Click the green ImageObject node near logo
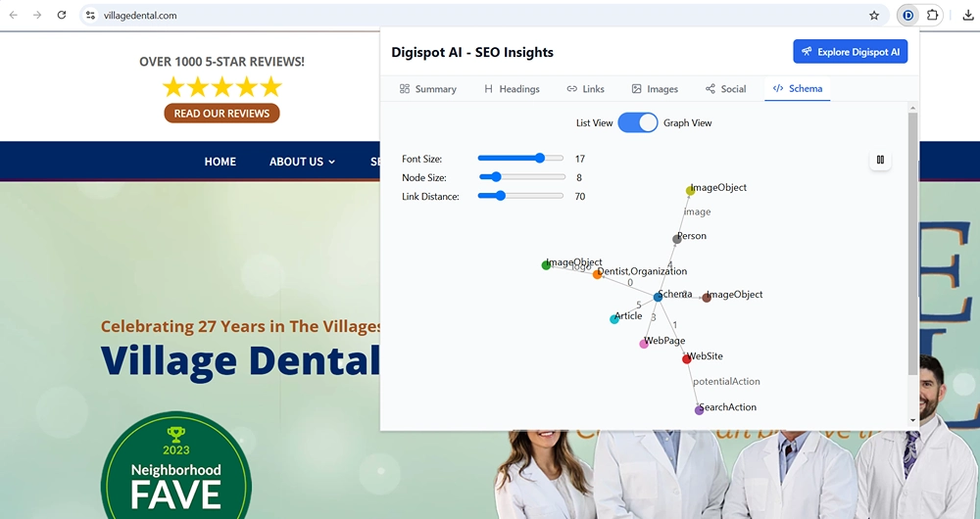 546,265
